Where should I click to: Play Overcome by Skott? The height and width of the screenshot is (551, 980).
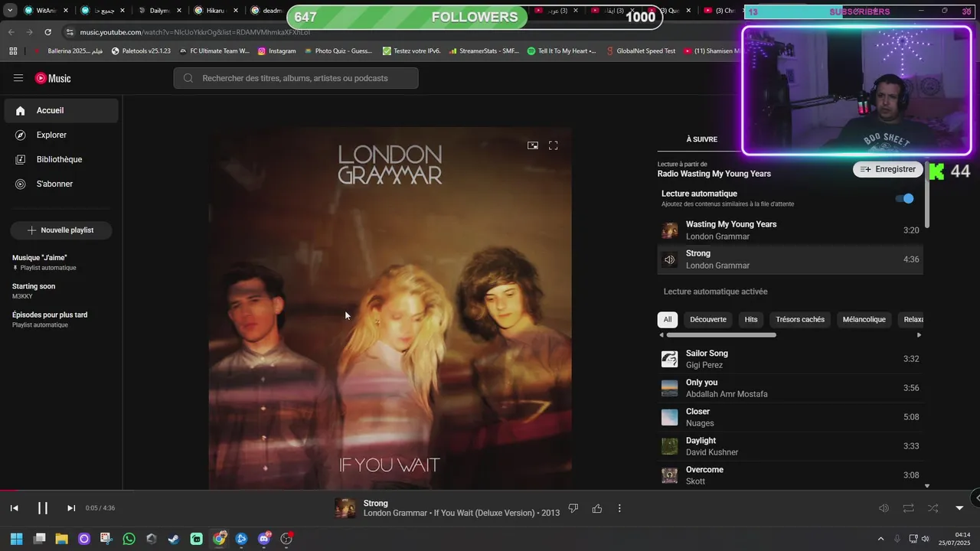click(x=790, y=475)
